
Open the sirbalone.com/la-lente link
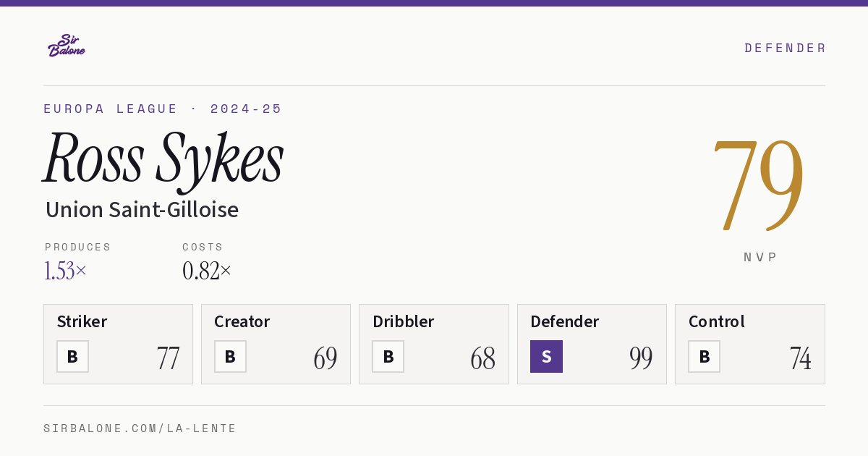140,428
